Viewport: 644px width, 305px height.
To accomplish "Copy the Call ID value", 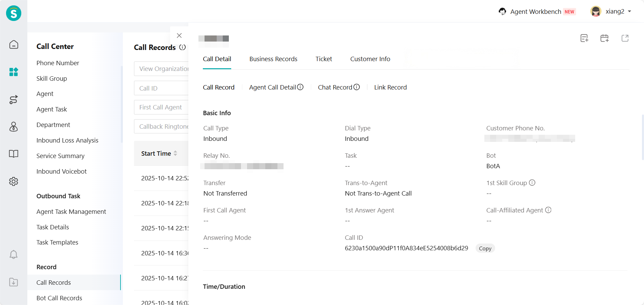I will pos(485,248).
